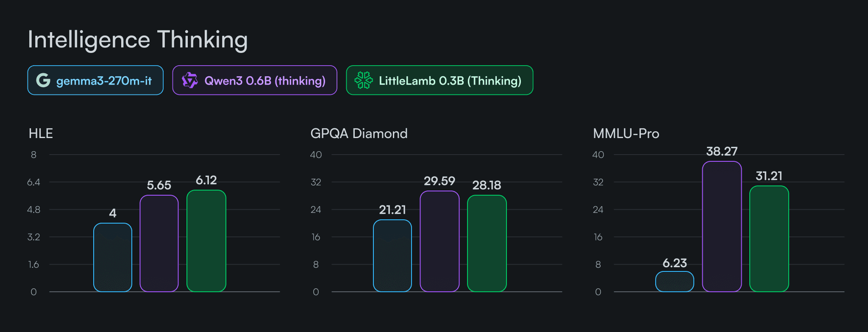Select the green bar in MMLU-Pro chart

(x=769, y=239)
